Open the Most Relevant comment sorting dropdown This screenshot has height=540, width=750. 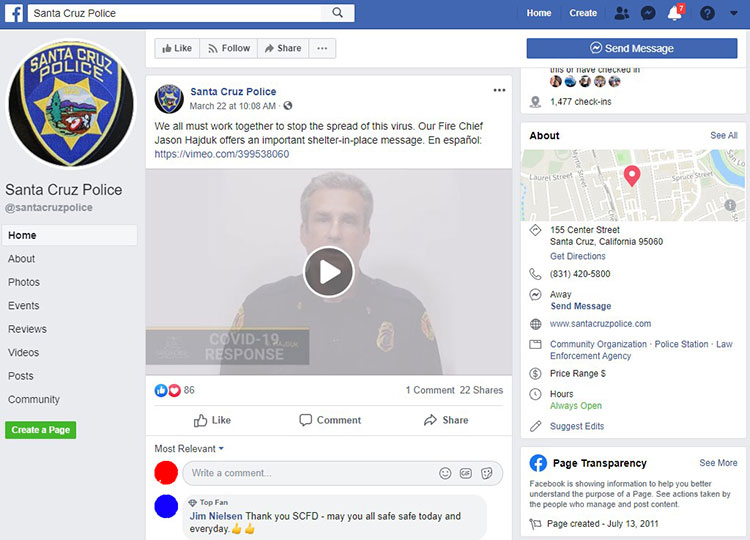189,448
